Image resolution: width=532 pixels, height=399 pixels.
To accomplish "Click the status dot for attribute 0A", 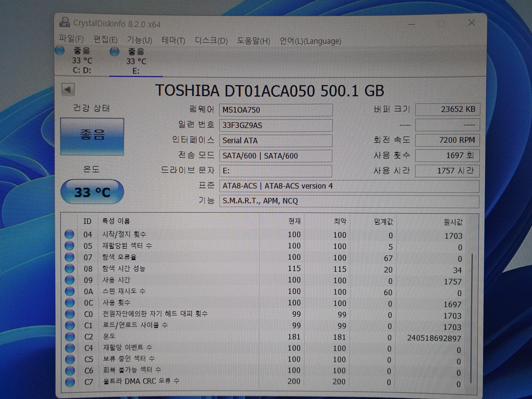I will pos(70,291).
